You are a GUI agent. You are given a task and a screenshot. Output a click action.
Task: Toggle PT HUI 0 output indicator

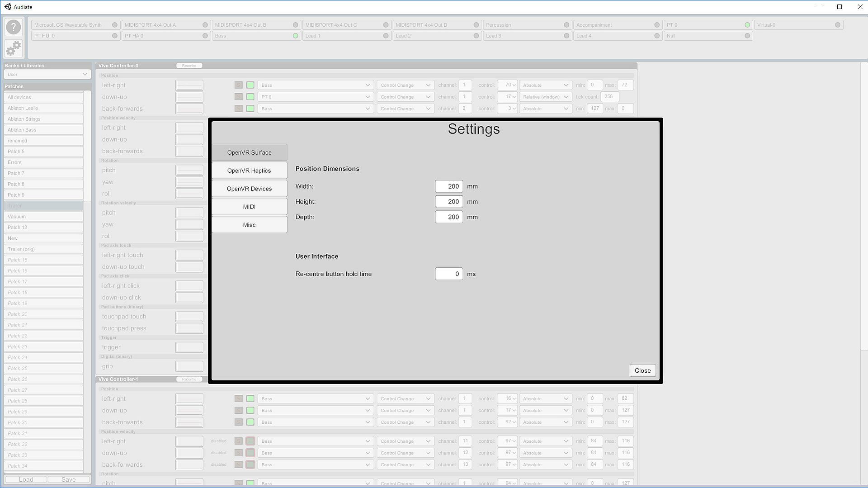click(115, 36)
